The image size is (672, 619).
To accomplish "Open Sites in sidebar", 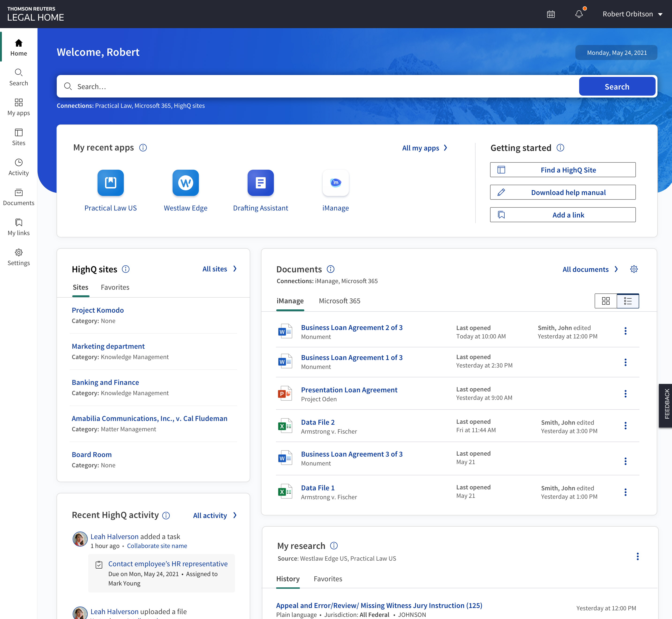I will (19, 137).
